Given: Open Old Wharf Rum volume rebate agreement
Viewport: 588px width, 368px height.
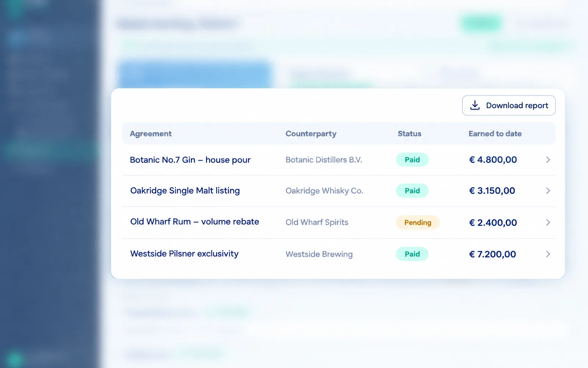Looking at the screenshot, I should pos(194,222).
